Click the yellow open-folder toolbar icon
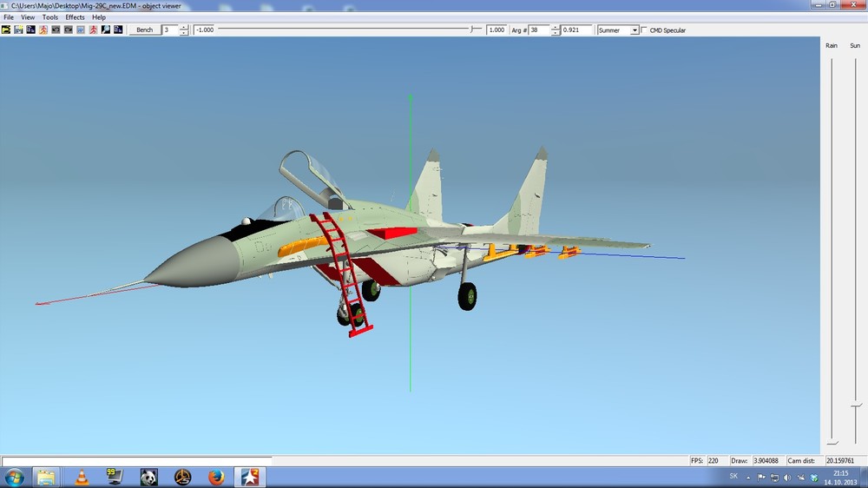The width and height of the screenshot is (868, 488). [x=6, y=30]
